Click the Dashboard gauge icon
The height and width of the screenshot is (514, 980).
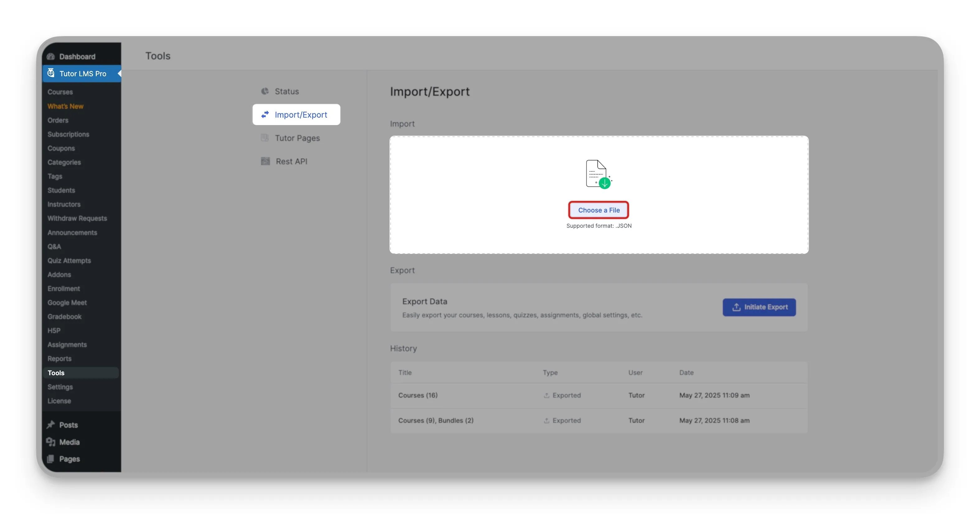(51, 57)
